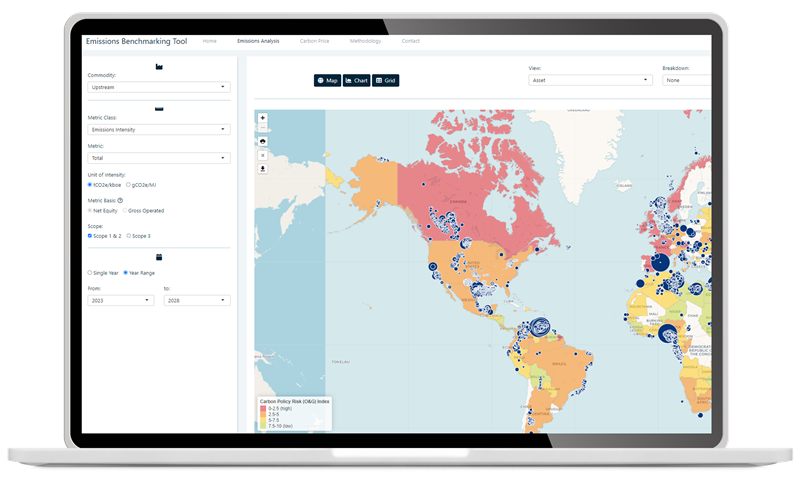Open the View dropdown set to Asset
Viewport: 800px width, 480px height.
[x=590, y=80]
